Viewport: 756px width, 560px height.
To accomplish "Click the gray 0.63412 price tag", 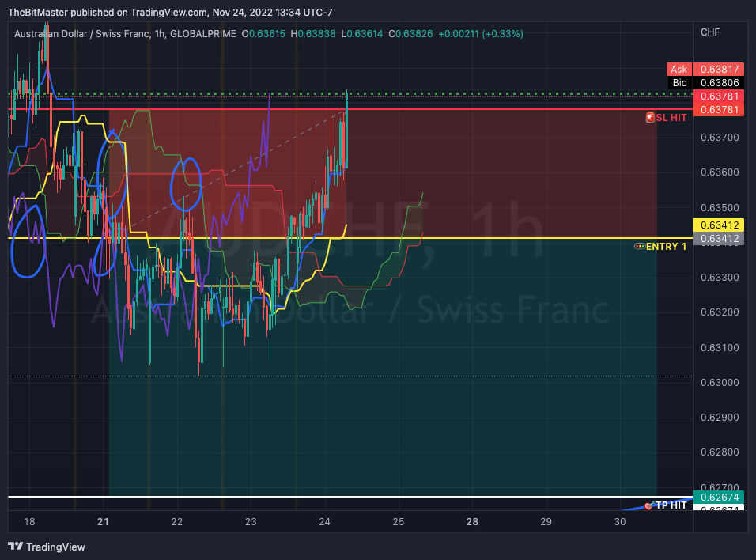I will tap(719, 239).
